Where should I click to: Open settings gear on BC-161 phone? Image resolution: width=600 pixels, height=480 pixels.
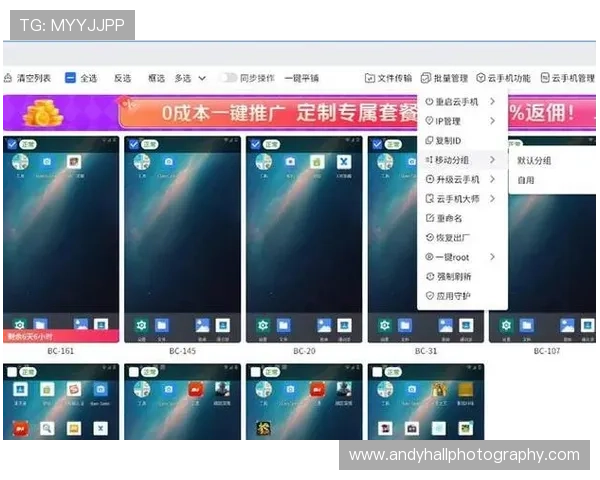(x=19, y=325)
